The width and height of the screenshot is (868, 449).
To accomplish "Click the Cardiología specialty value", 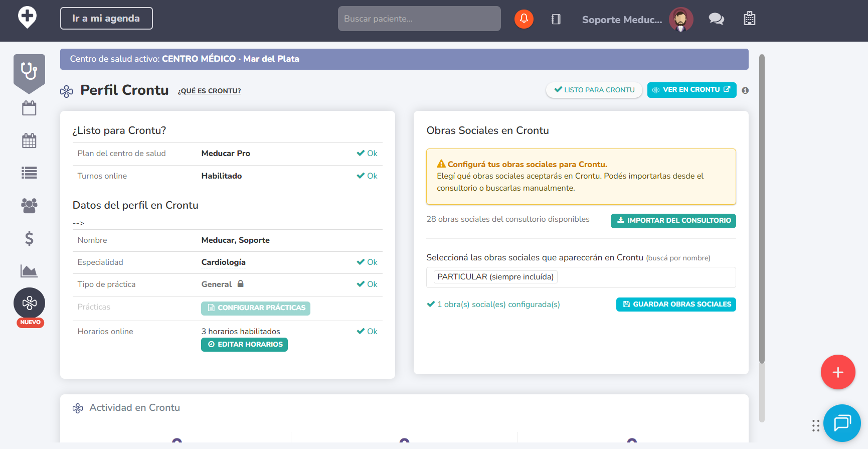I will (223, 262).
